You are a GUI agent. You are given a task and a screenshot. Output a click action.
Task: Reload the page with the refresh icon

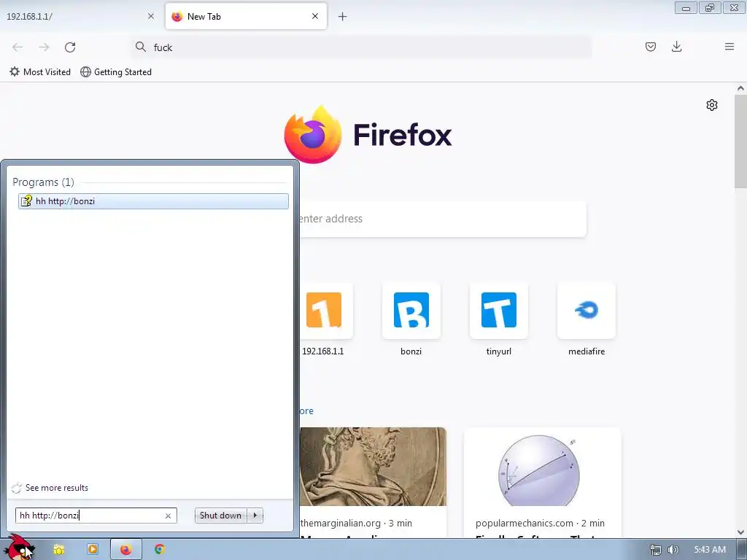point(70,47)
